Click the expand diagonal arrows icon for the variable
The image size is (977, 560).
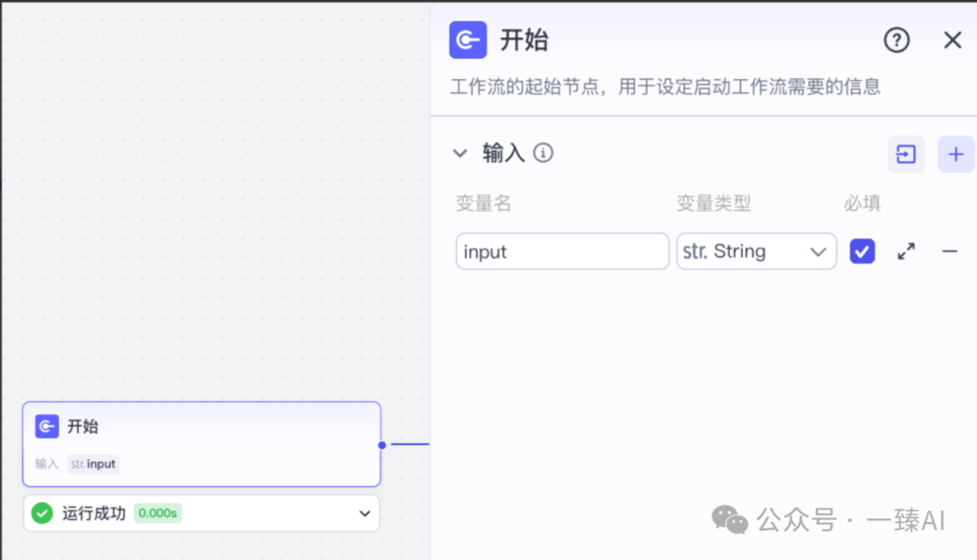(906, 252)
